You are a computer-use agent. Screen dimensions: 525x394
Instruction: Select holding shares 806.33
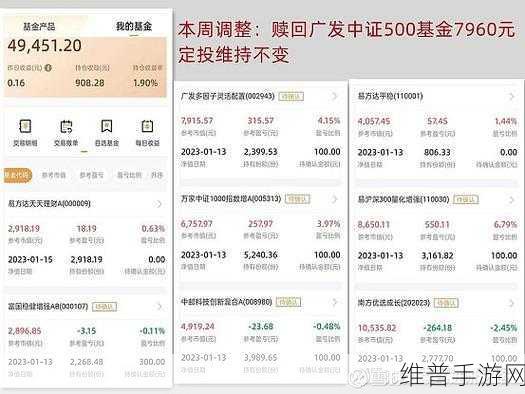(x=437, y=153)
